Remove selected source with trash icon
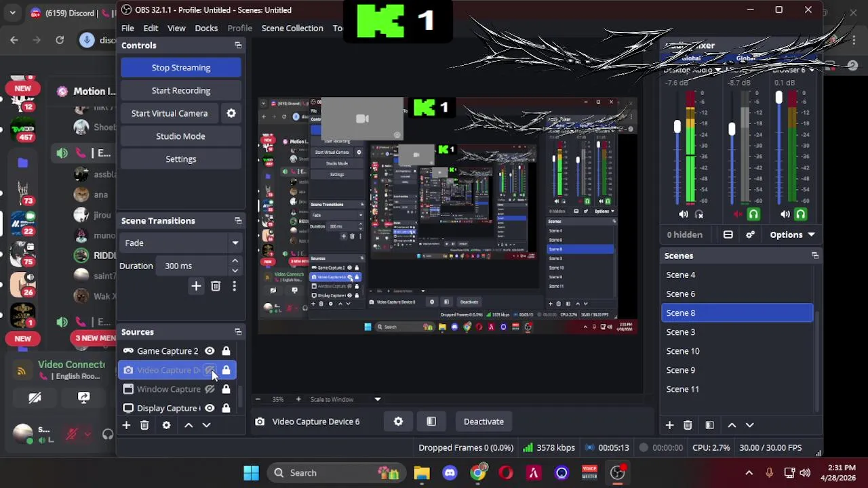Screen dimensions: 868x488 (144, 425)
